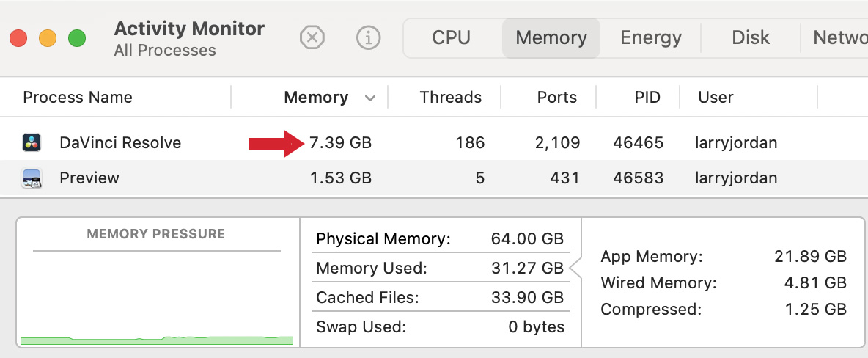Toggle sort order via Memory column chevron
This screenshot has height=358, width=868.
[x=370, y=98]
